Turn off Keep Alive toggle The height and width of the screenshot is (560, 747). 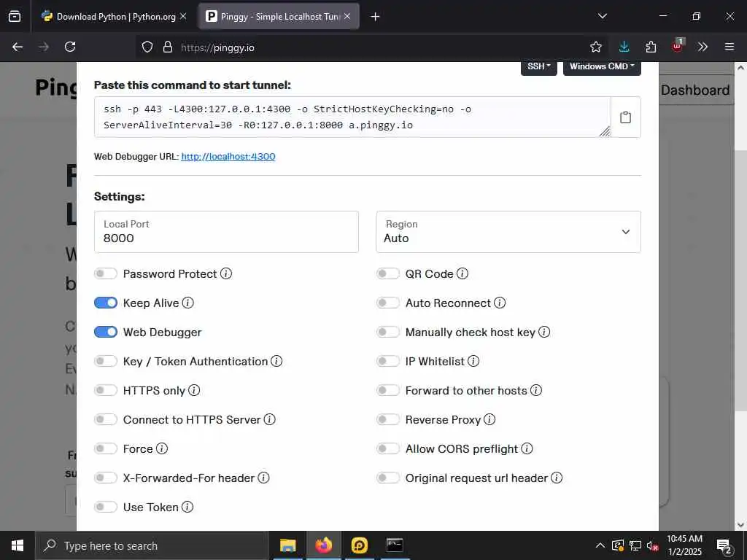105,303
